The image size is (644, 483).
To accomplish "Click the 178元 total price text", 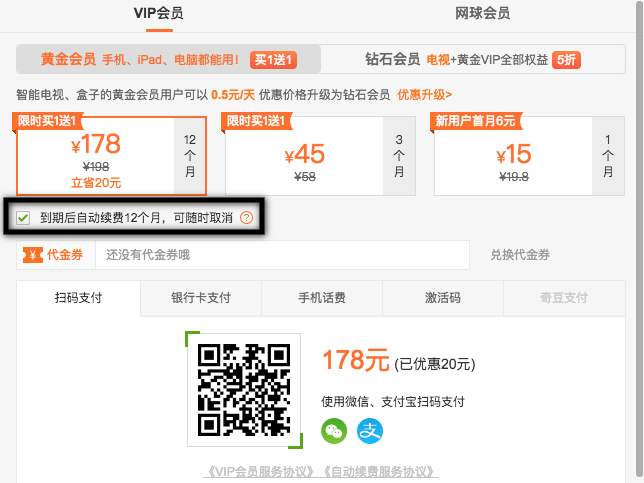I will click(356, 360).
